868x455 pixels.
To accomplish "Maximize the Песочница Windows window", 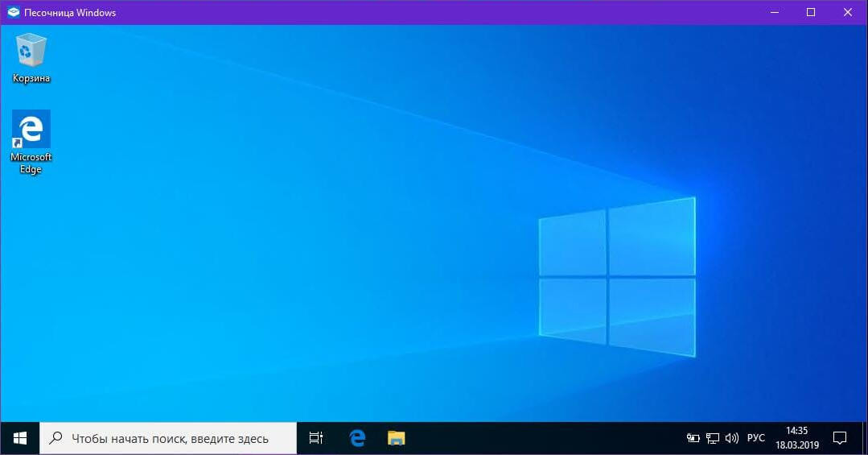I will point(811,12).
